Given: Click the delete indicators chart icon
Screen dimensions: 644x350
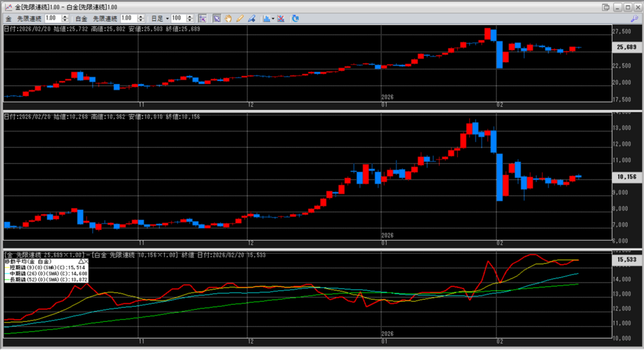Looking at the screenshot, I should tap(282, 18).
